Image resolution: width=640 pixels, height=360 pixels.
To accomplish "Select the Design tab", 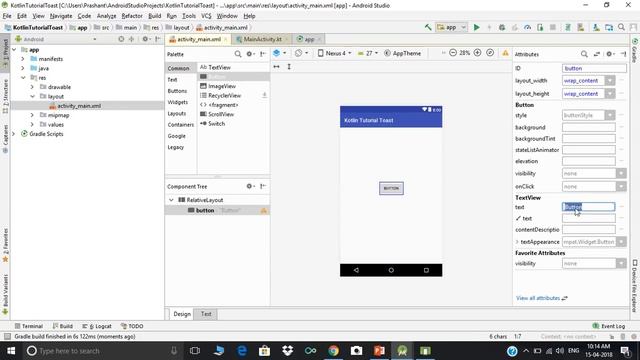I will [182, 314].
